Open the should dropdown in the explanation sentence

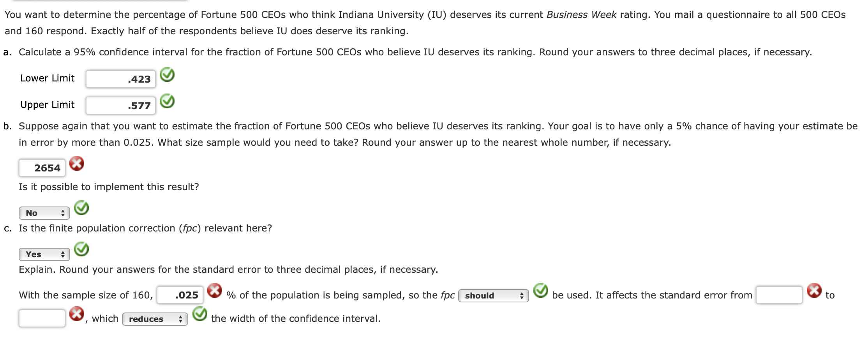point(493,295)
